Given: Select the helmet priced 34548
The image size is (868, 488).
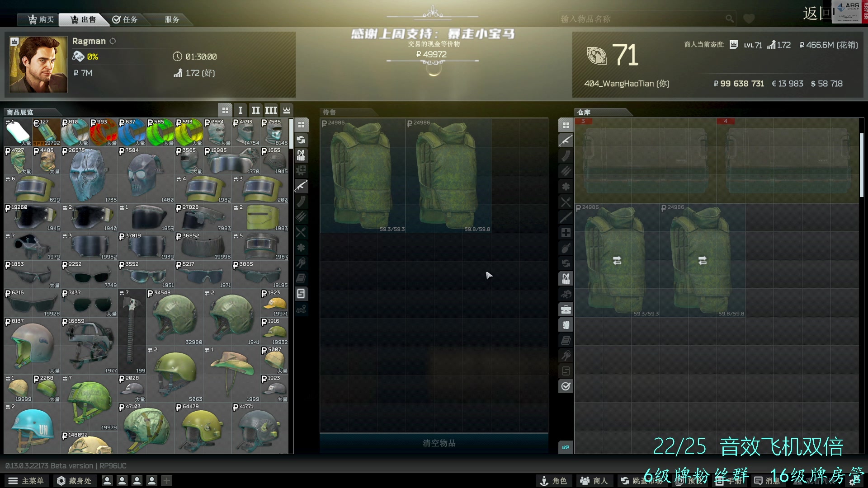Looking at the screenshot, I should click(x=175, y=317).
